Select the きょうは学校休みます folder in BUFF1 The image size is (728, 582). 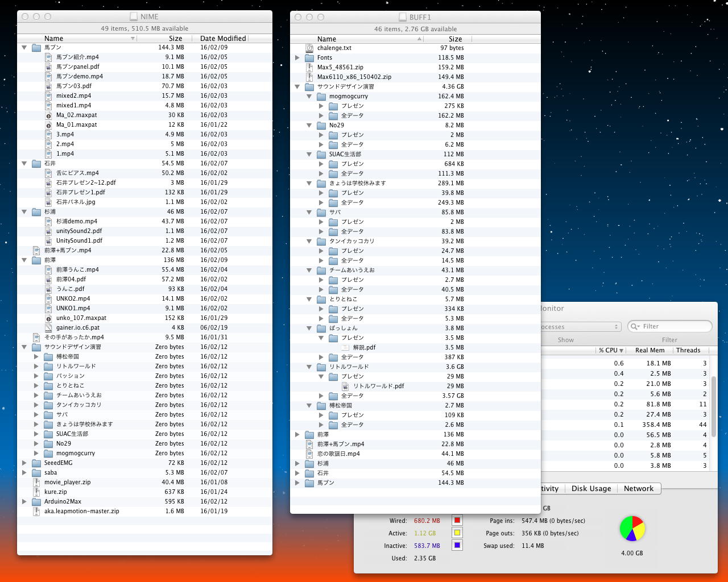click(x=415, y=183)
